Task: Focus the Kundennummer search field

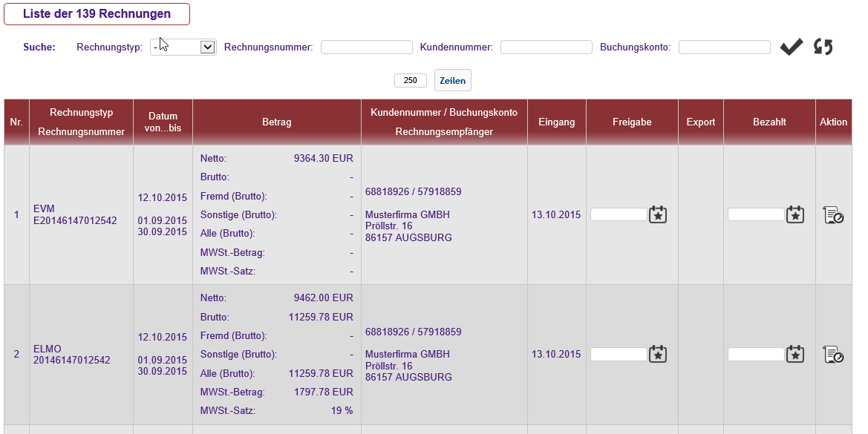Action: [546, 47]
